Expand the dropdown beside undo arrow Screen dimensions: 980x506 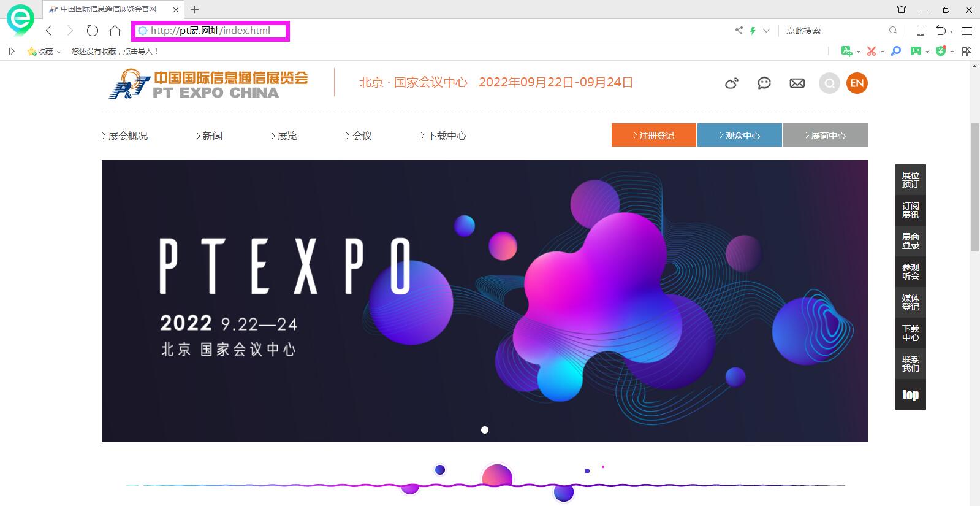point(952,31)
